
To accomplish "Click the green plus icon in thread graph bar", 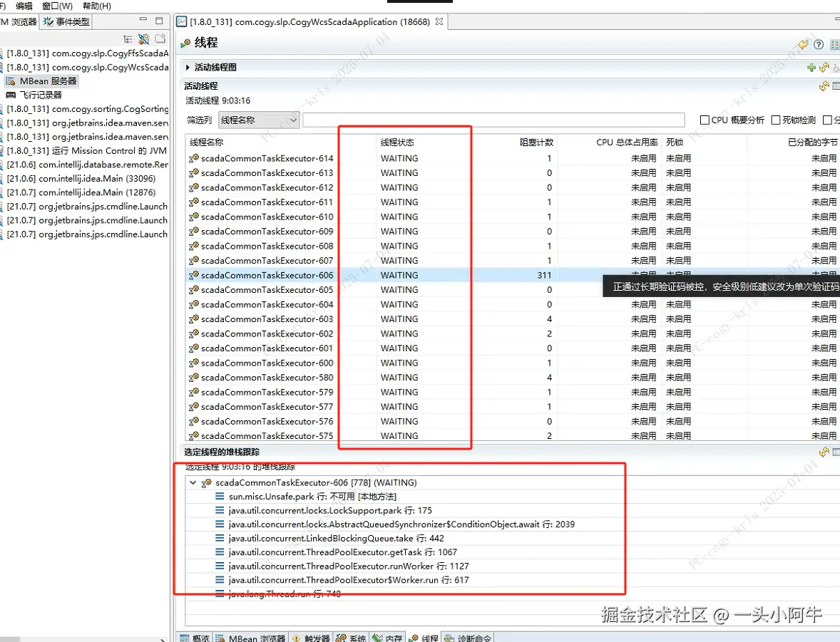I will (x=811, y=68).
